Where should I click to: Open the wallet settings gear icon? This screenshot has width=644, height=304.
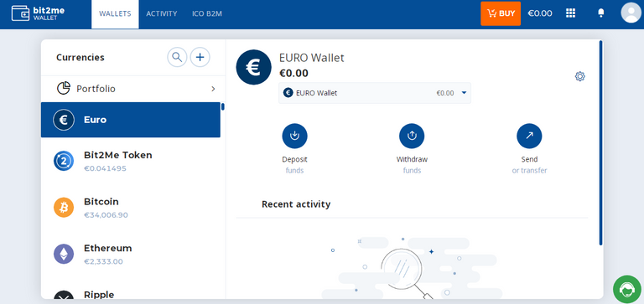[580, 76]
